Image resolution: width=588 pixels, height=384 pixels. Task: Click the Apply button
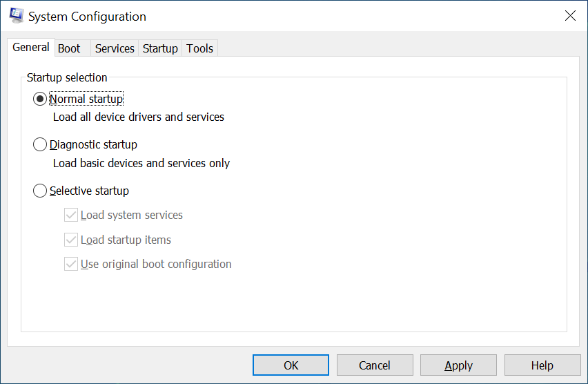458,365
